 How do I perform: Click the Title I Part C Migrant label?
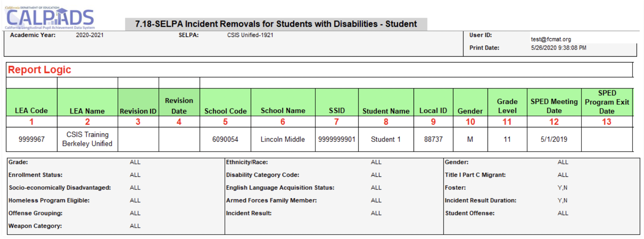point(475,175)
